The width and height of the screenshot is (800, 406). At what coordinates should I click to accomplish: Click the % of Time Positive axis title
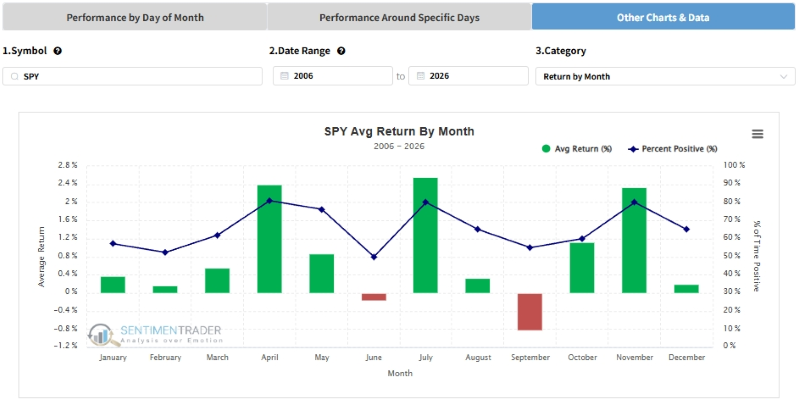pos(757,256)
